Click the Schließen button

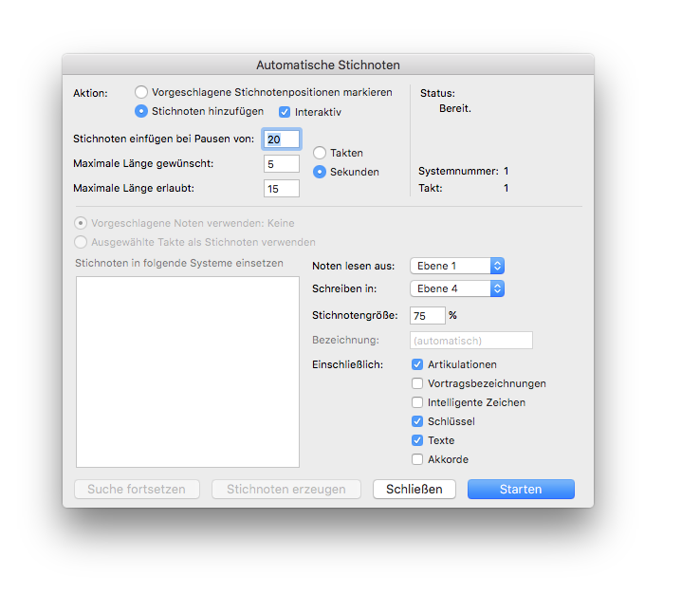[414, 489]
